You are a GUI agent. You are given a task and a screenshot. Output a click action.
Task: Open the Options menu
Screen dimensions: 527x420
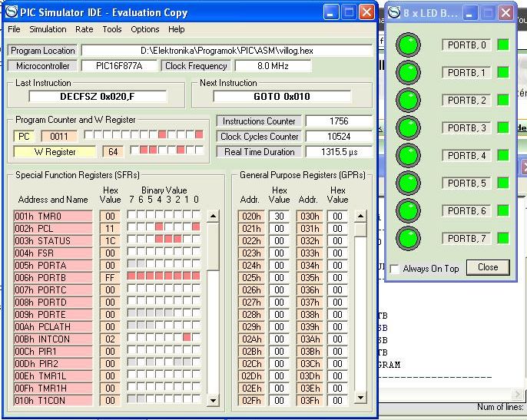pyautogui.click(x=145, y=29)
